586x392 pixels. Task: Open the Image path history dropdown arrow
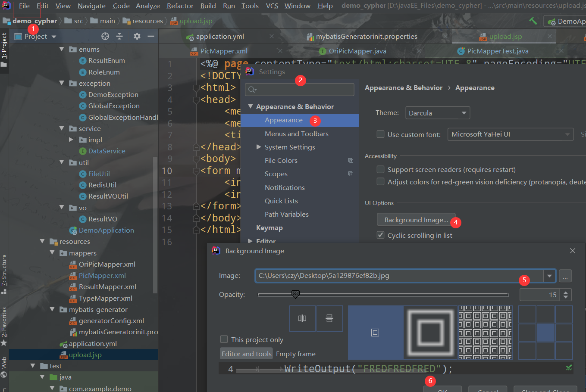pyautogui.click(x=549, y=276)
